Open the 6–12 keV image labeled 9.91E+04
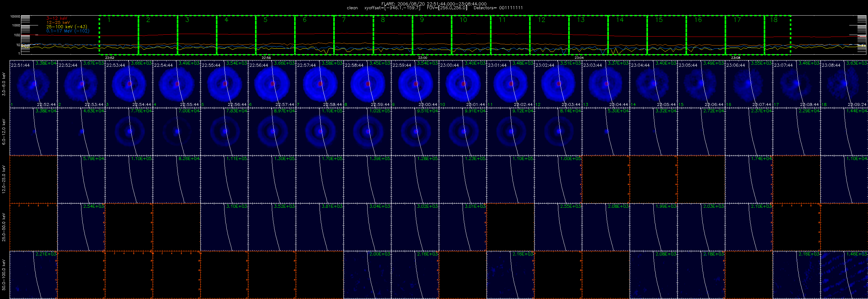868x299 pixels. click(x=463, y=132)
